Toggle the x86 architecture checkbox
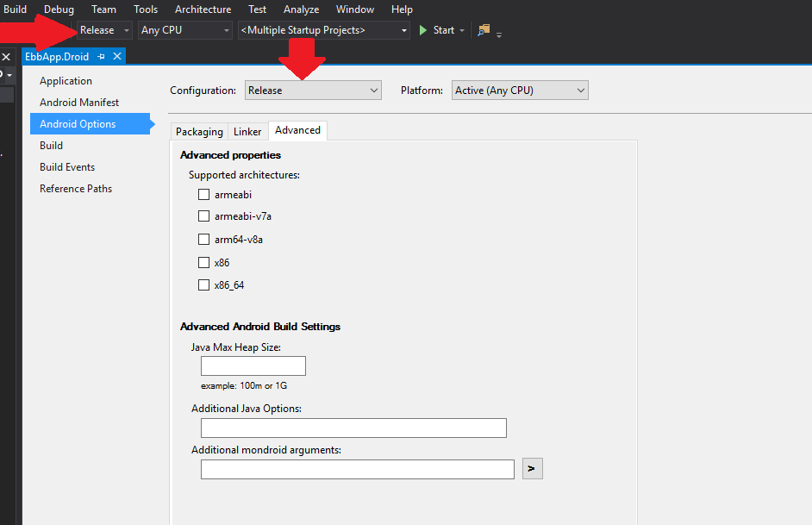Image resolution: width=812 pixels, height=525 pixels. (204, 262)
